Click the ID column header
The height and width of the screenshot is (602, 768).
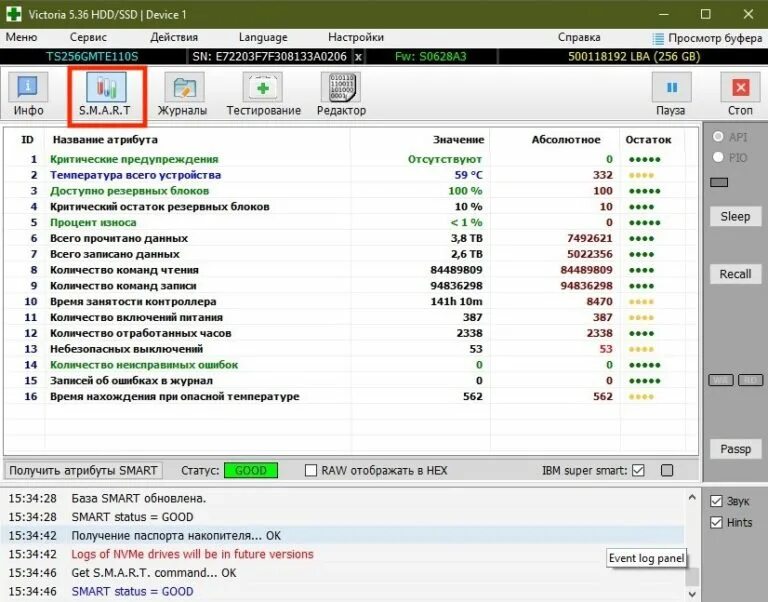point(27,140)
